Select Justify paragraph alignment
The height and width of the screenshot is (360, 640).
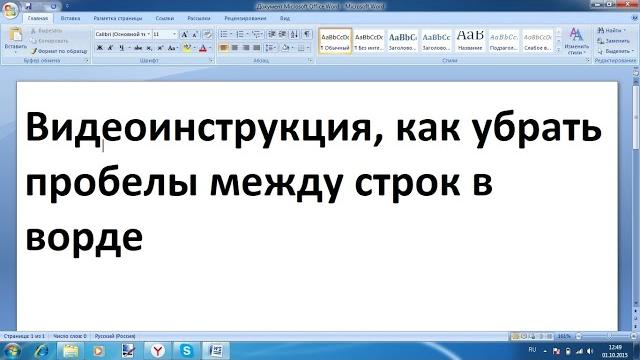coord(256,48)
